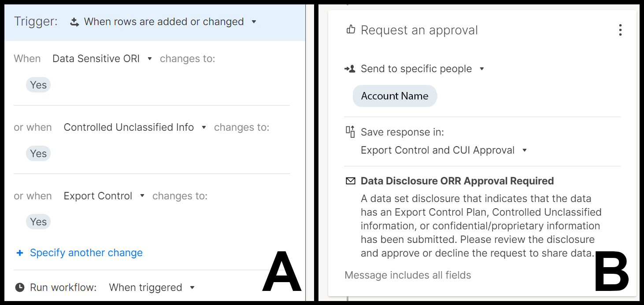Open the Export Control column dropdown
Image resolution: width=644 pixels, height=305 pixels.
[142, 196]
